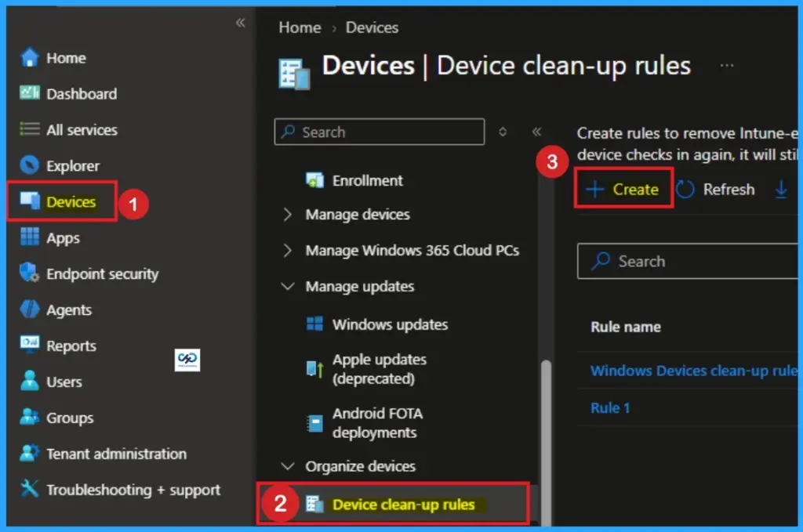Click the Reports icon in sidebar

(x=30, y=343)
